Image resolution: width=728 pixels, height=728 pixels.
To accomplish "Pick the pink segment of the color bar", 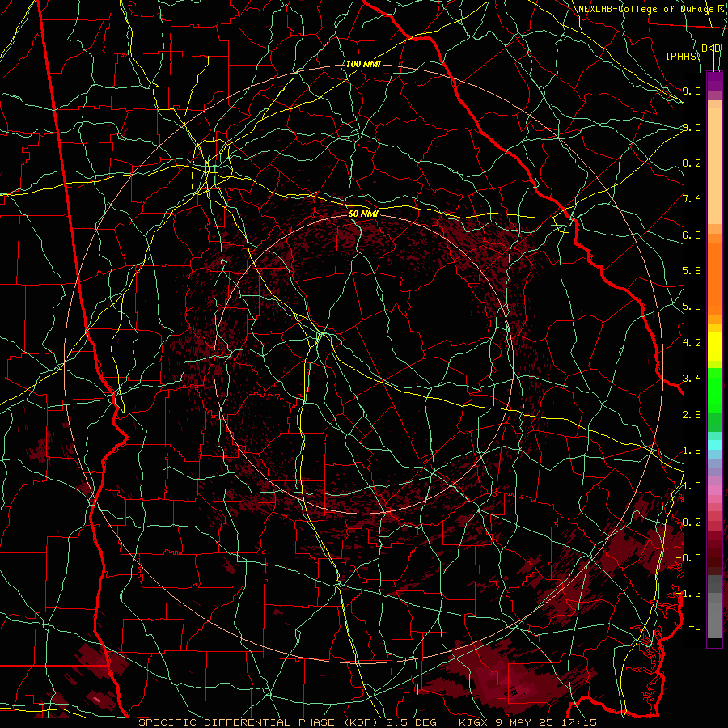I will pyautogui.click(x=714, y=490).
